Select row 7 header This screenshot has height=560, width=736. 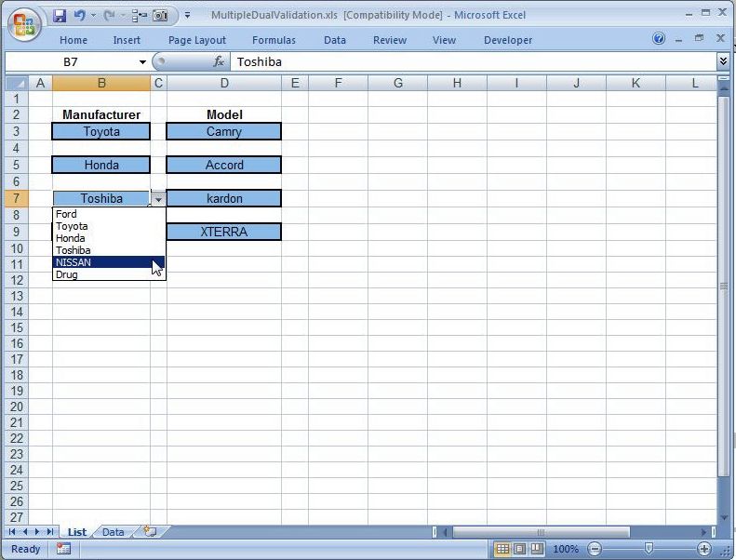pyautogui.click(x=17, y=198)
